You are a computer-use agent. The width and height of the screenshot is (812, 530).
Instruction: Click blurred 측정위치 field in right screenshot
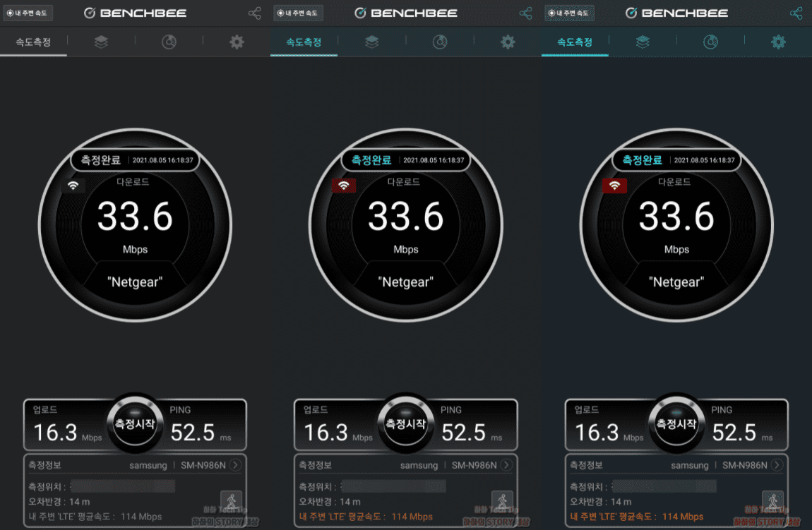[664, 486]
